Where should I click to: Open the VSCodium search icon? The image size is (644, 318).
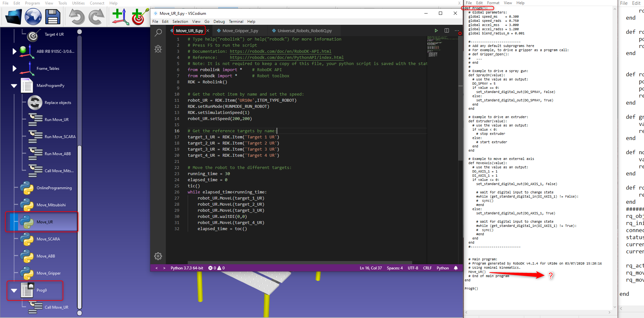tap(158, 33)
